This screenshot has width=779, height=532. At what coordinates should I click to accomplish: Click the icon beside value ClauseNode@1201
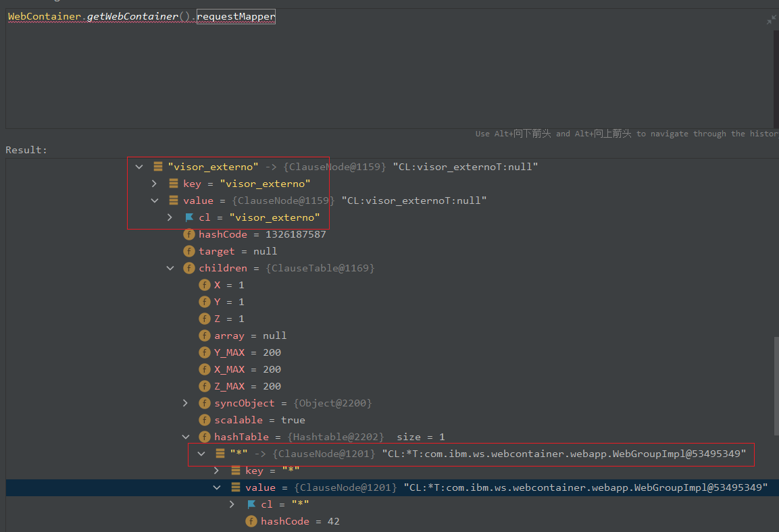[236, 487]
